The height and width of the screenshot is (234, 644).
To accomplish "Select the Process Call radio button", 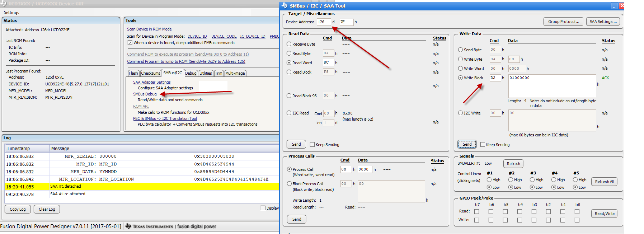I will tap(289, 169).
